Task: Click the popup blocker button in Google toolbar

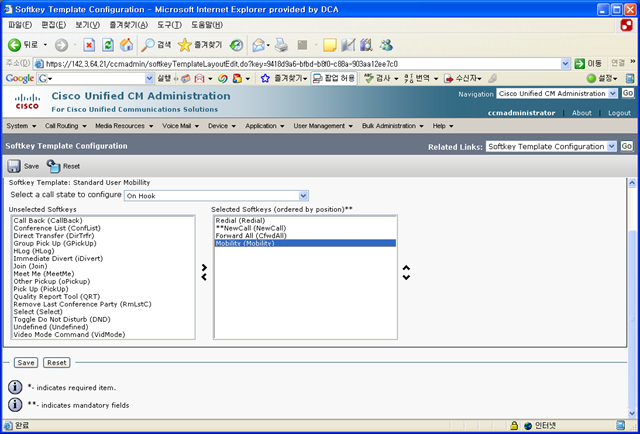Action: (334, 78)
